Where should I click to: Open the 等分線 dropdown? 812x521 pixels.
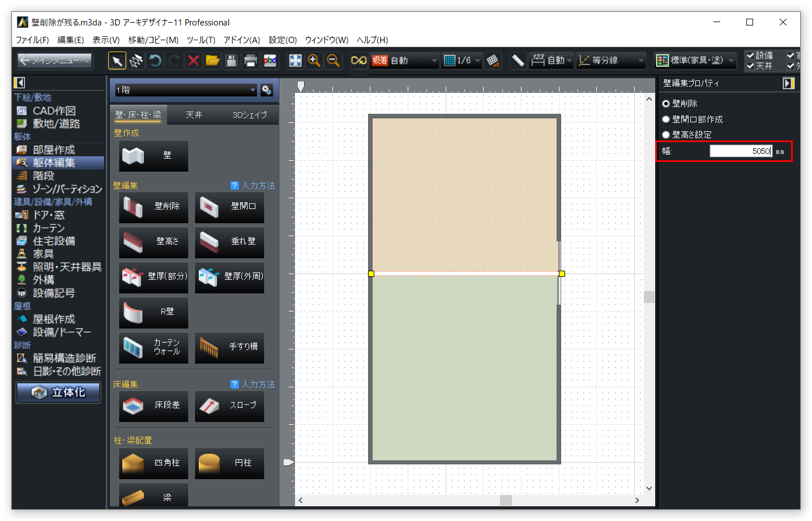coord(612,61)
